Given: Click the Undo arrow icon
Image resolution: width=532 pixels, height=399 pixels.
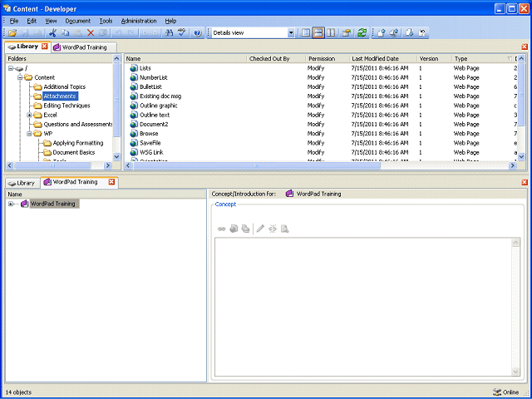Looking at the screenshot, I should click(118, 33).
